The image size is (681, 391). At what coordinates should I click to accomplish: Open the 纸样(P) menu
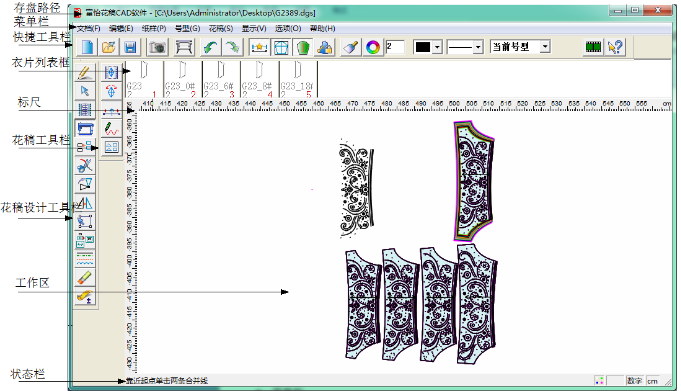[154, 29]
